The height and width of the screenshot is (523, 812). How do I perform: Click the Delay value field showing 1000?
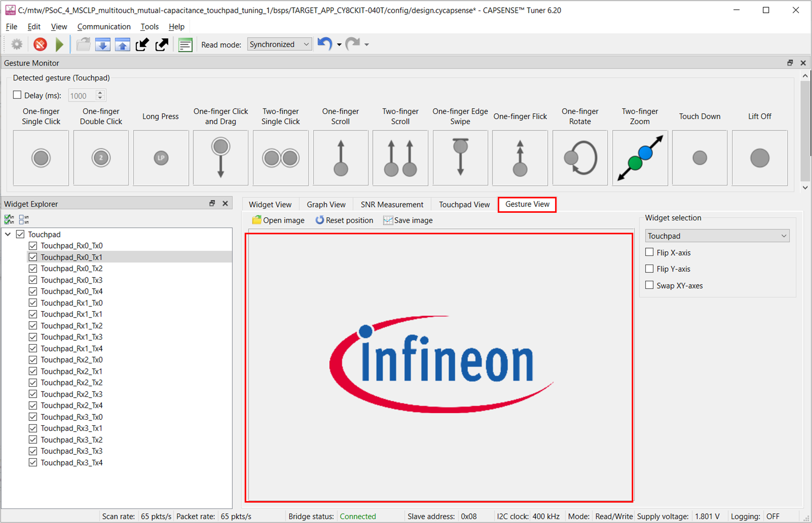click(x=82, y=96)
